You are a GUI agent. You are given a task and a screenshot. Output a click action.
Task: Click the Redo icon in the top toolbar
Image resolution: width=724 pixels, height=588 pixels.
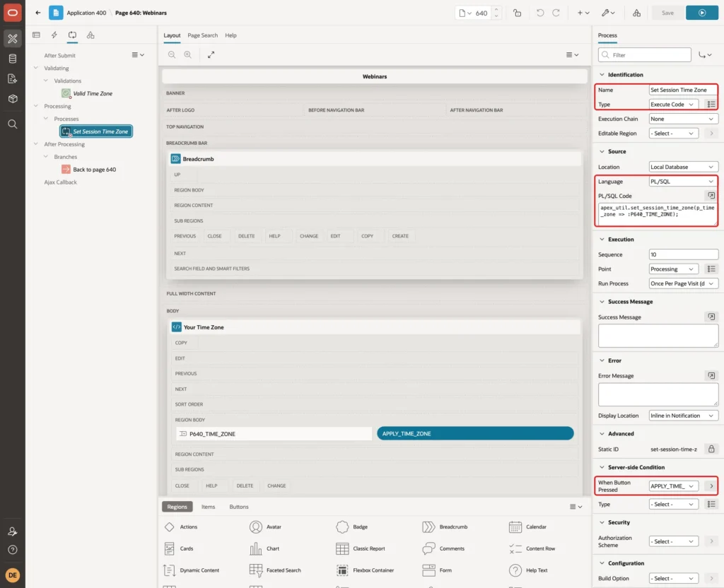556,13
